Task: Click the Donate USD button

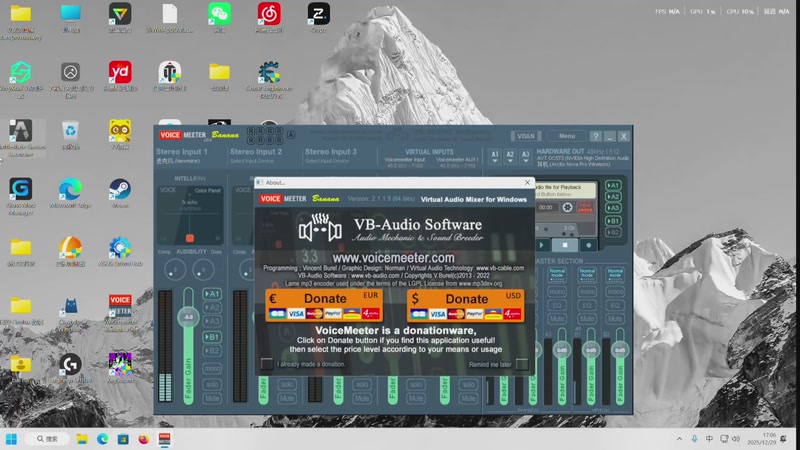Action: (x=465, y=305)
